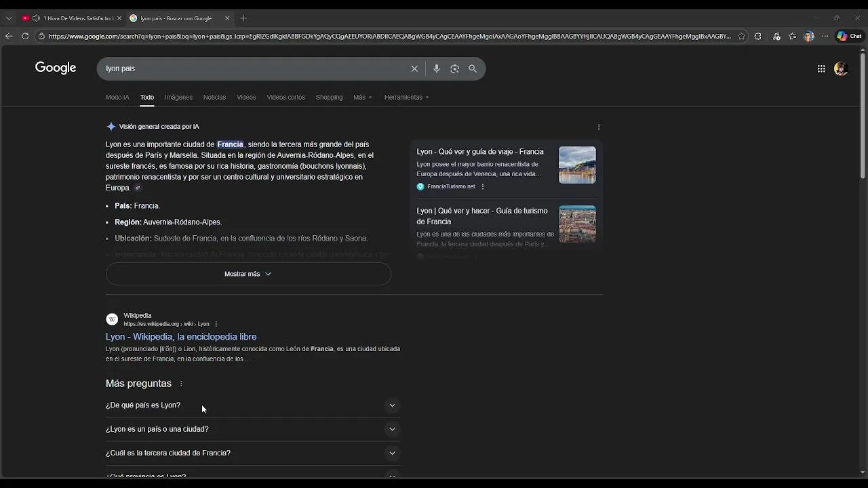The height and width of the screenshot is (488, 868).
Task: Click the address bar URL field
Action: pyautogui.click(x=390, y=37)
